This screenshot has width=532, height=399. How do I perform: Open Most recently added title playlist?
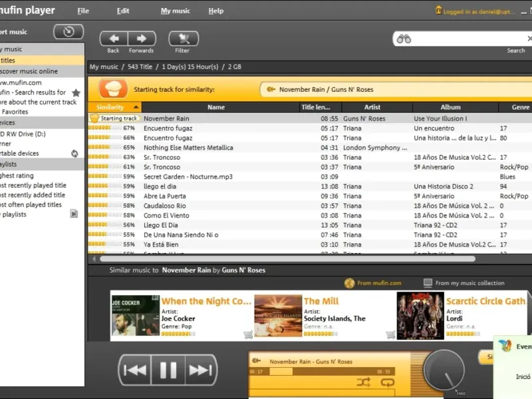click(x=32, y=195)
